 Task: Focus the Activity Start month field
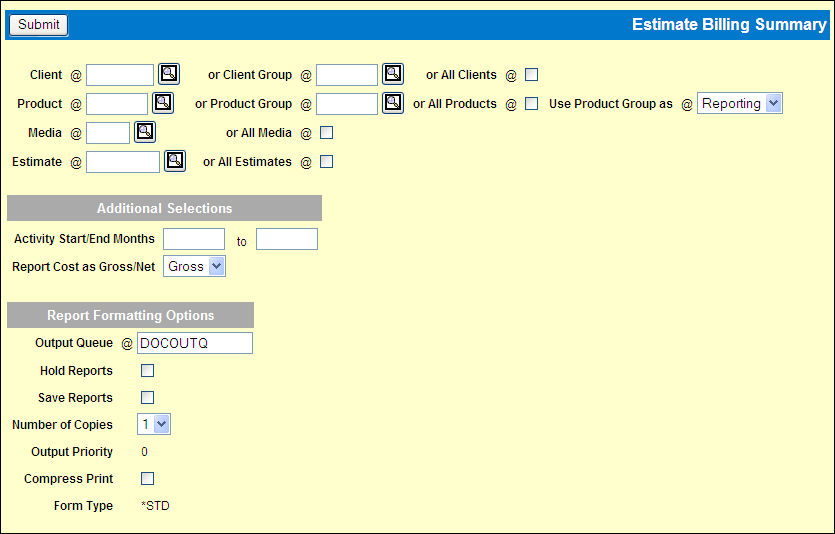pos(194,239)
